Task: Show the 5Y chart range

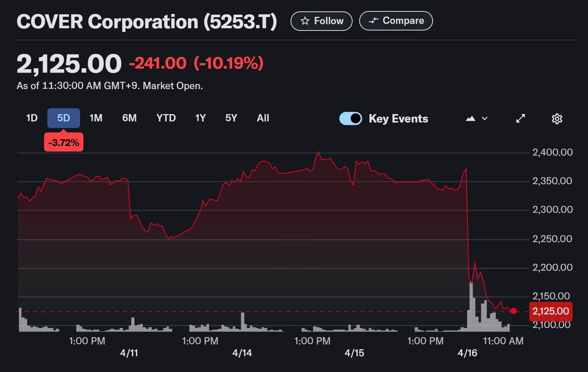Action: 231,118
